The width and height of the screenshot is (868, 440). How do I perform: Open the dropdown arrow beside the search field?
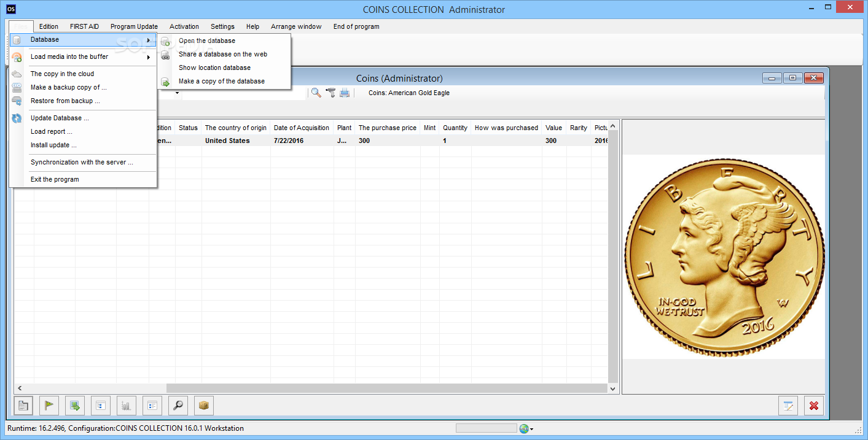(178, 93)
